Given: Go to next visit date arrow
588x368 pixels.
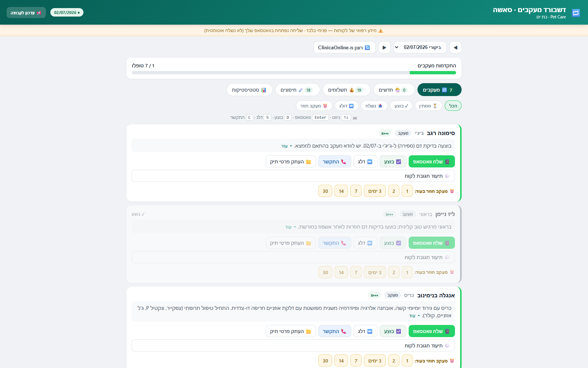Looking at the screenshot, I should 384,47.
